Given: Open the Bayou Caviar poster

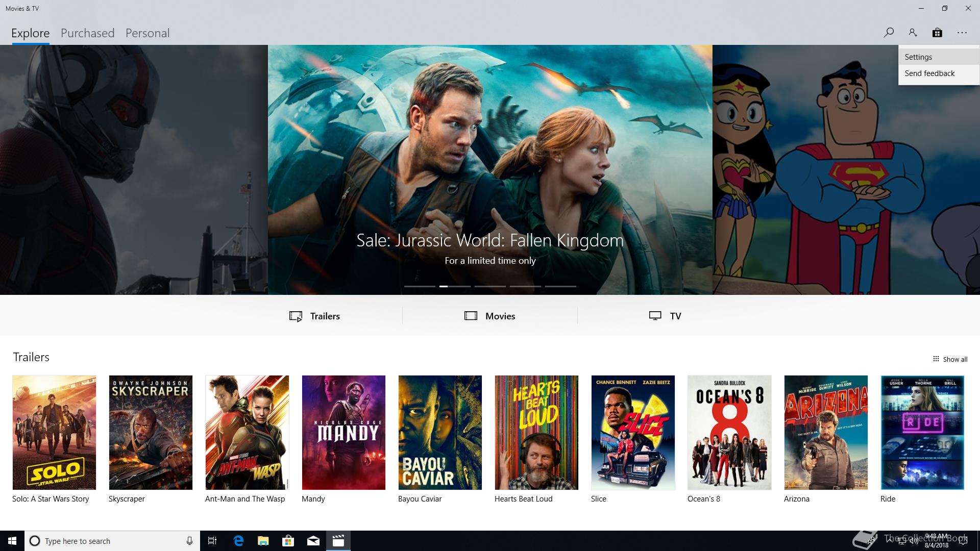Looking at the screenshot, I should (x=440, y=433).
